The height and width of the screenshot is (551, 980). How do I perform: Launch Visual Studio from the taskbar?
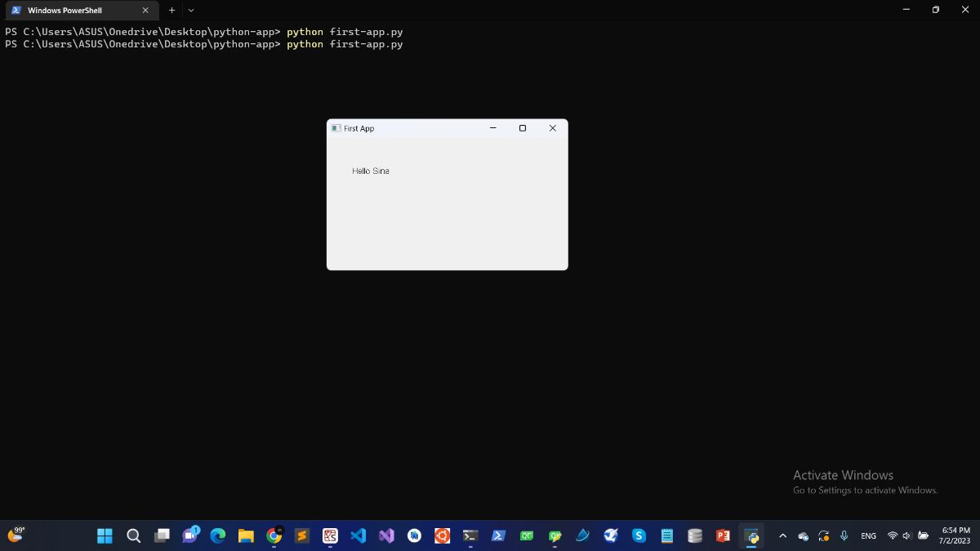(x=386, y=535)
